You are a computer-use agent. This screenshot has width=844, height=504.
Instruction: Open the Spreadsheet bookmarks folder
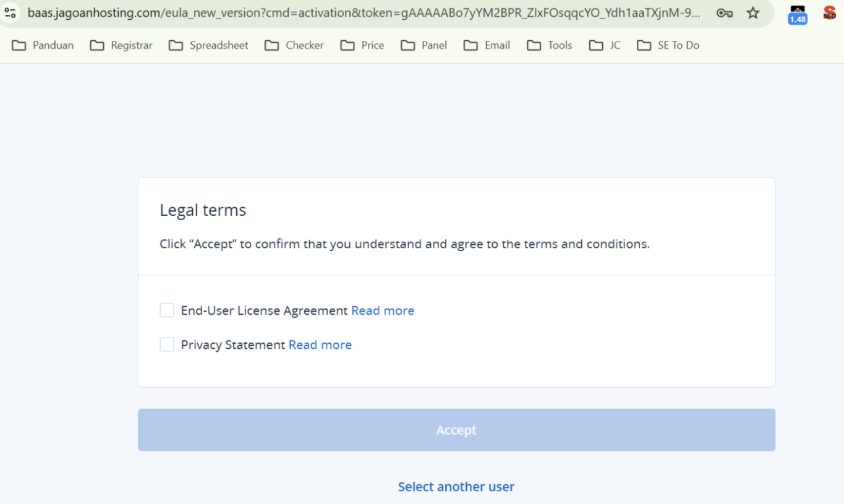pos(208,45)
